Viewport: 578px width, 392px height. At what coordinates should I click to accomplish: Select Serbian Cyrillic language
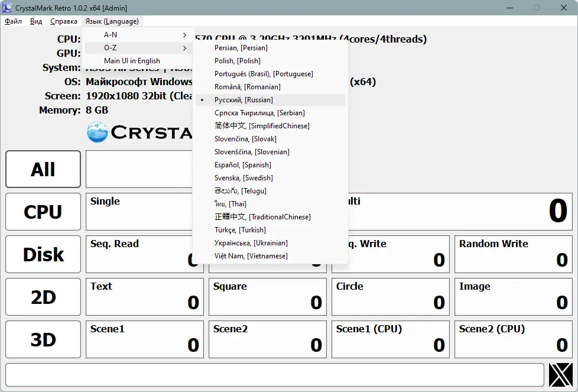(271, 113)
